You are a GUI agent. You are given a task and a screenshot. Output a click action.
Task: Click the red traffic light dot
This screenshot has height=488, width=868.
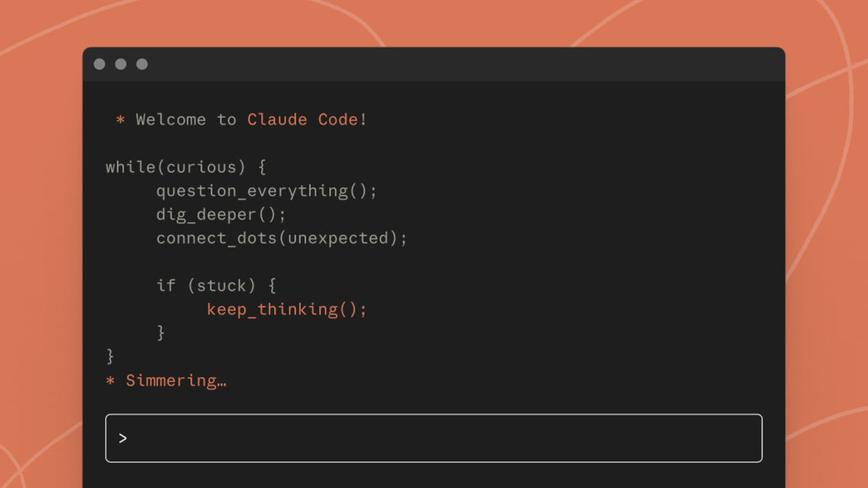pyautogui.click(x=99, y=64)
